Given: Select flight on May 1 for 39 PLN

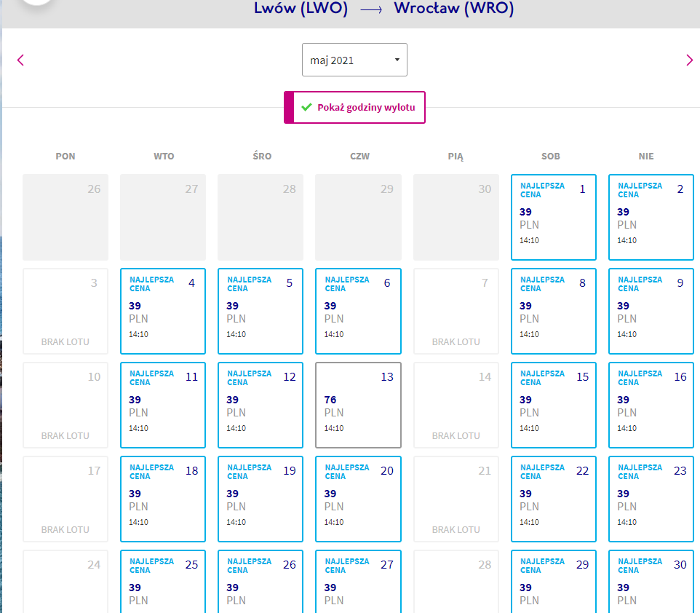Looking at the screenshot, I should [554, 217].
